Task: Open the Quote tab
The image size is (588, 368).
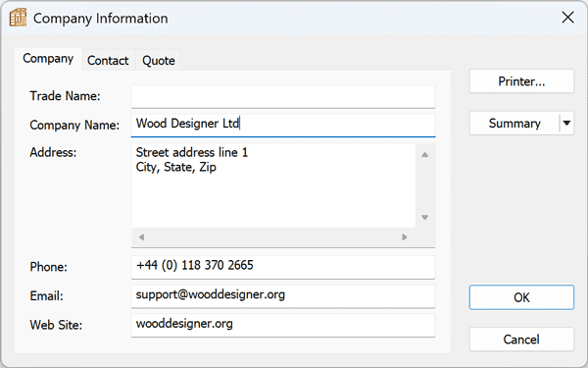Action: (x=158, y=61)
